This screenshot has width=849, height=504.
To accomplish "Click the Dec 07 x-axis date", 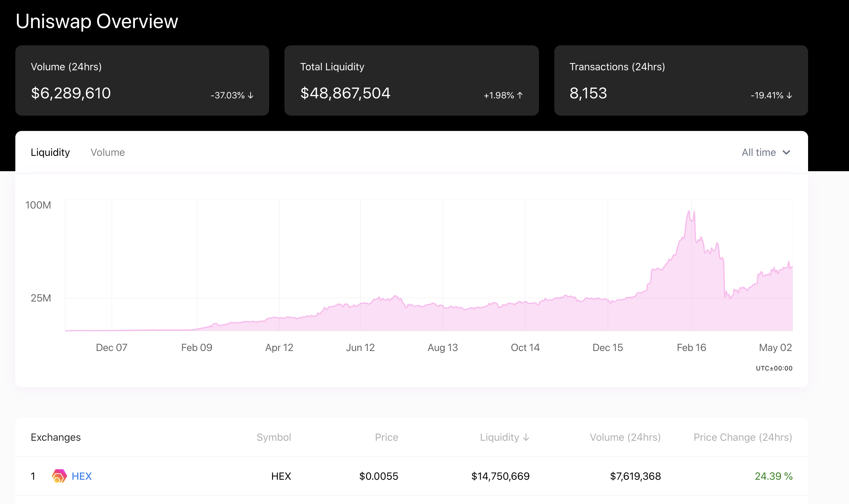I will click(112, 348).
